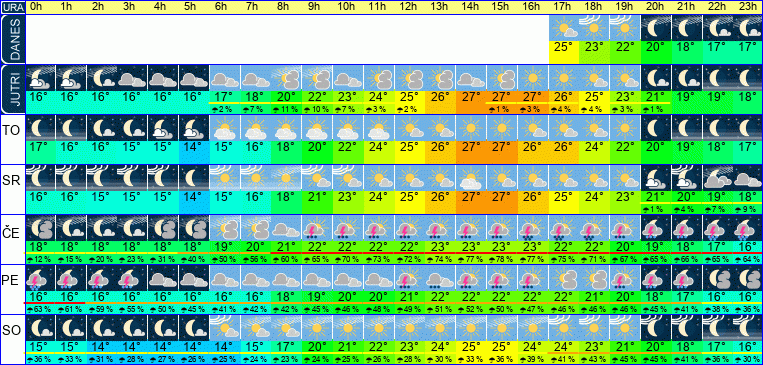Click the SO 20h windy moon icon
Screen dimensions: 763x365
coord(656,328)
